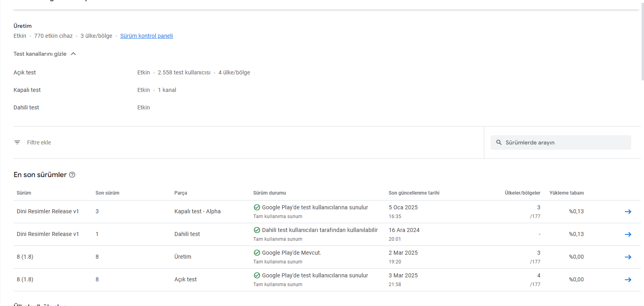Click '2 Mar 2025' date cell
The height and width of the screenshot is (306, 644).
click(403, 253)
